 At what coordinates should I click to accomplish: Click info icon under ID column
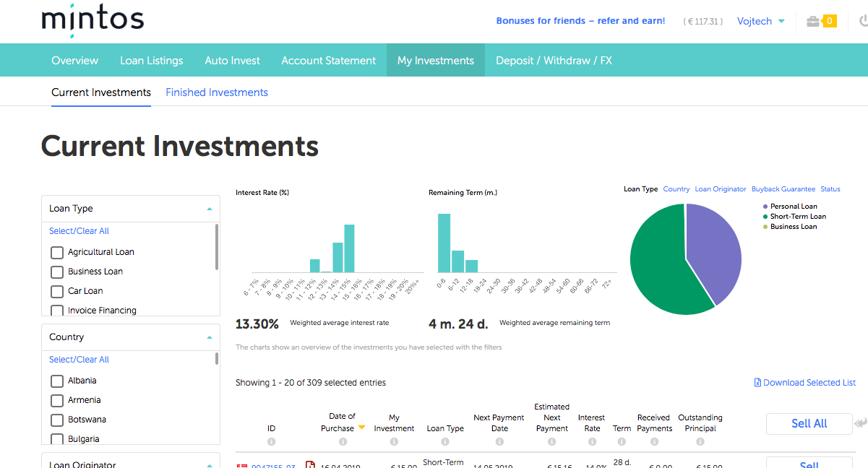pos(272,442)
